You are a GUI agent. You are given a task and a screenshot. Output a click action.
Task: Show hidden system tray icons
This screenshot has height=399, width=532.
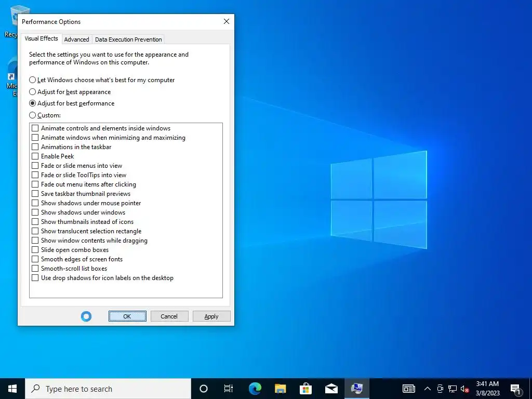pos(428,389)
